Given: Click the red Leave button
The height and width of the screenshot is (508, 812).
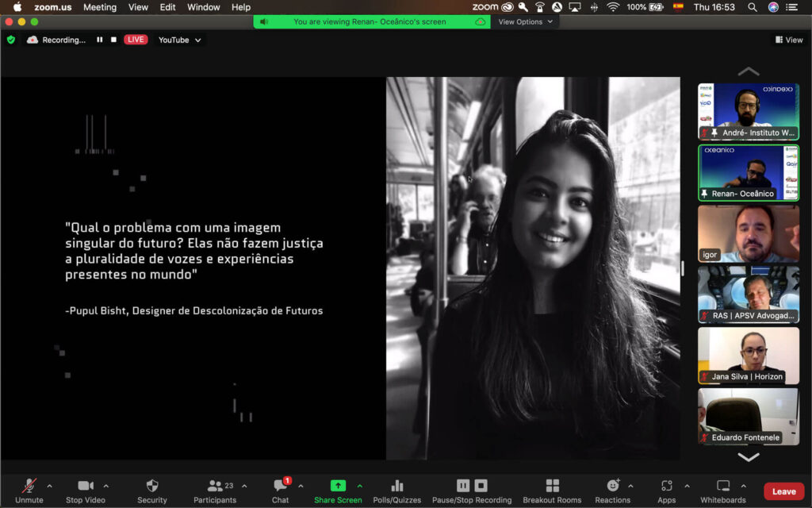Looking at the screenshot, I should click(783, 491).
